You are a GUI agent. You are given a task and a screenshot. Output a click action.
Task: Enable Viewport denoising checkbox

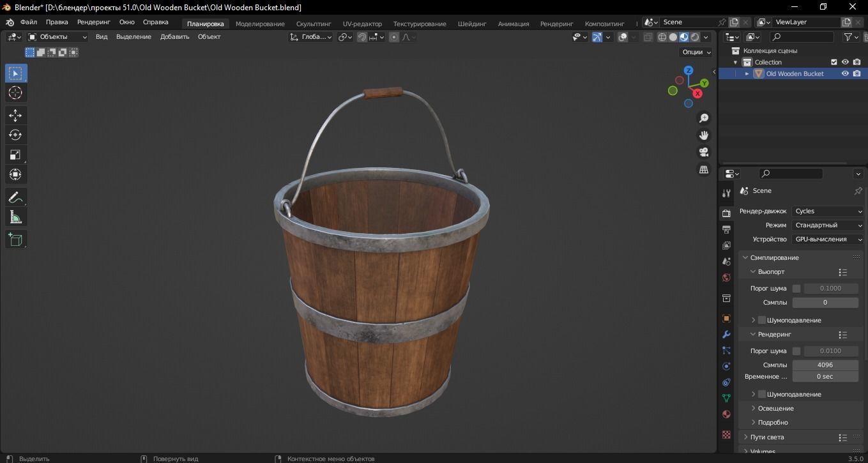pyautogui.click(x=762, y=320)
